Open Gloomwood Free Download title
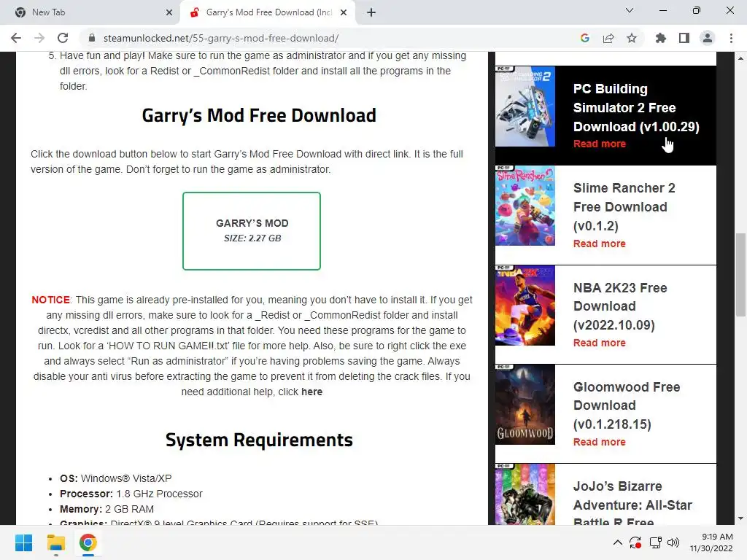Screen dimensions: 747x560 click(627, 405)
